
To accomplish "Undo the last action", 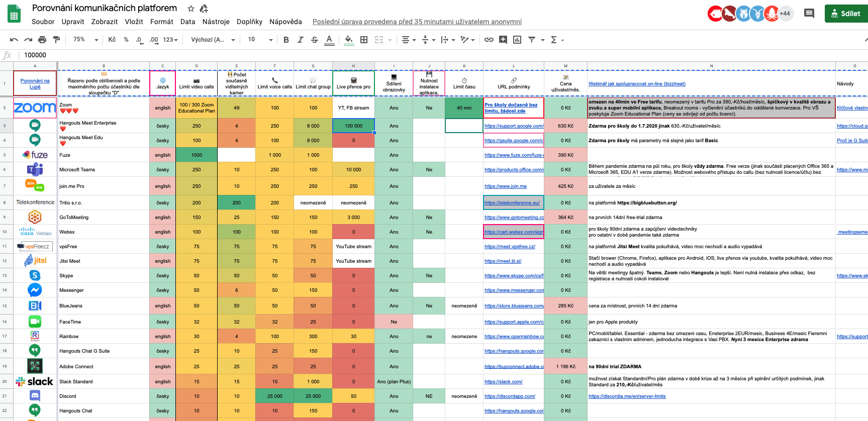I will click(14, 40).
